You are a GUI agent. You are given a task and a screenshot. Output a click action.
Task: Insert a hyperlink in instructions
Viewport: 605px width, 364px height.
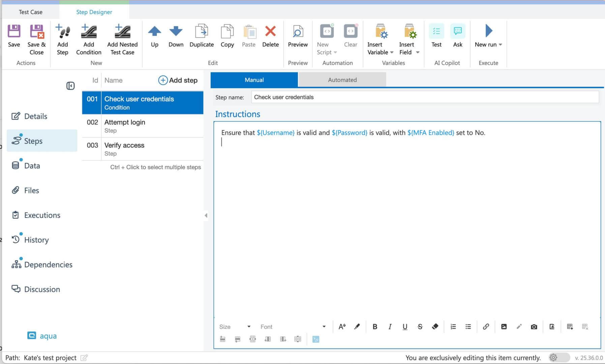tap(486, 327)
